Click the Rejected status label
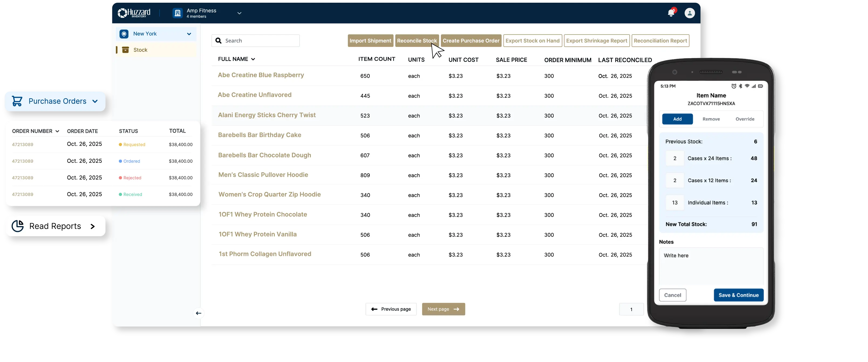Screen dimensions: 868x362 coord(132,178)
